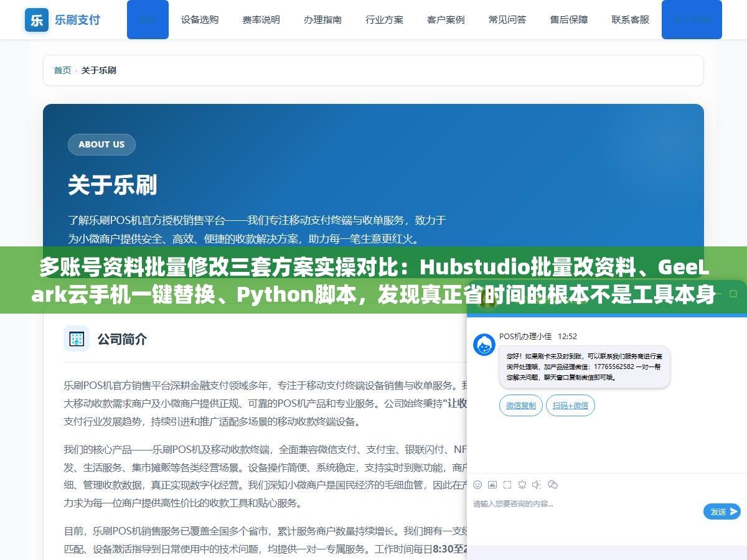The image size is (747, 560).
Task: Open the 行业方案 menu item
Action: (x=384, y=20)
